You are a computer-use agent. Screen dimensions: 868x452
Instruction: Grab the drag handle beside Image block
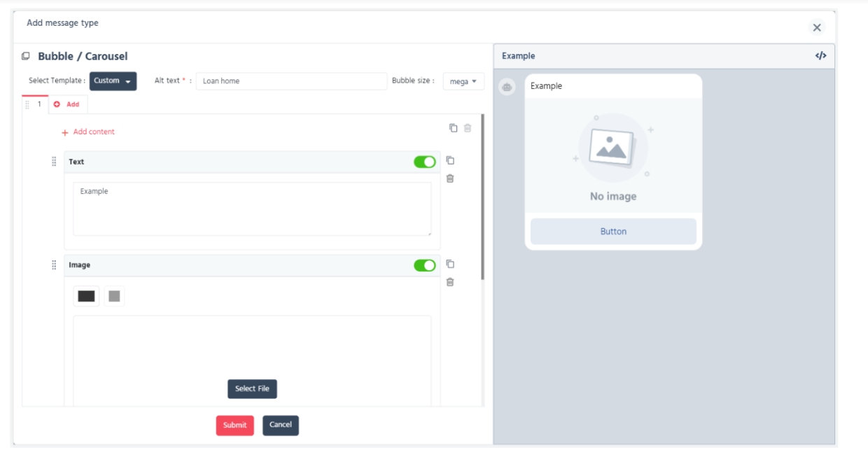click(x=54, y=265)
